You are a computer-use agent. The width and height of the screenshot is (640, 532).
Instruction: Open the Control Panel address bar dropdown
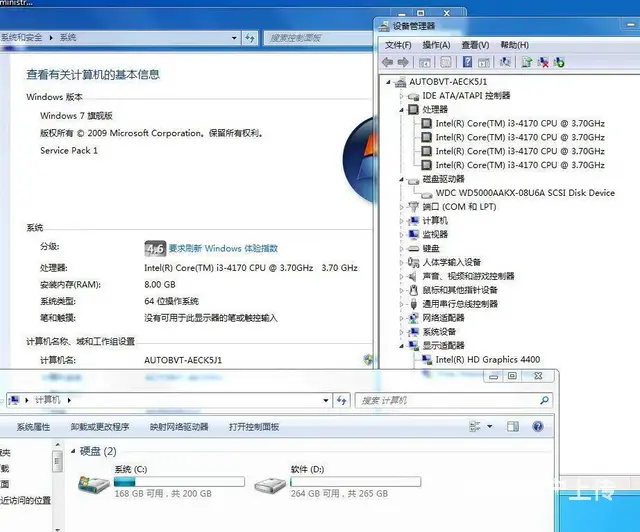[x=234, y=38]
